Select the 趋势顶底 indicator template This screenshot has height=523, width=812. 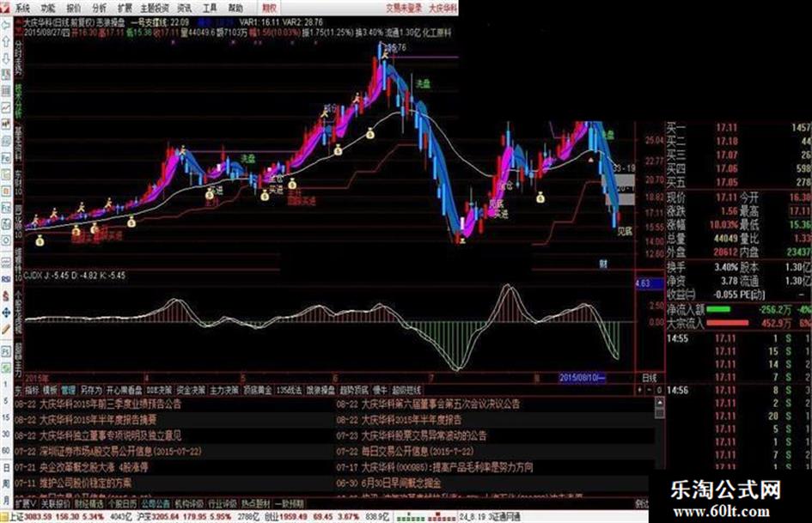(x=354, y=390)
